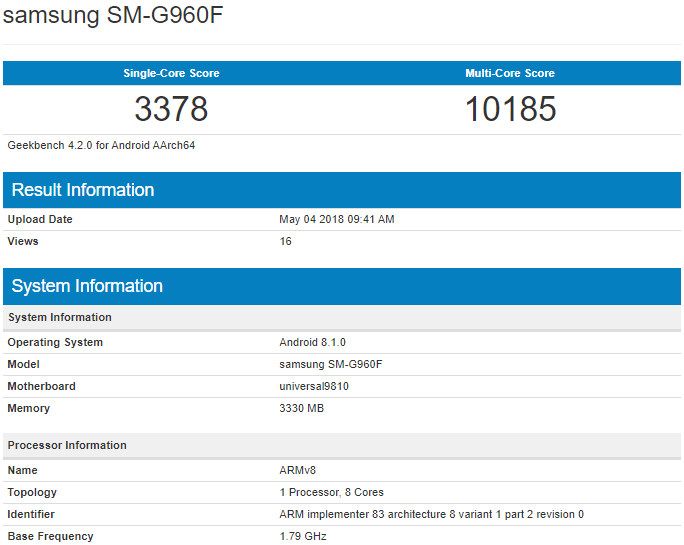Click the blue System Information section header
The height and width of the screenshot is (545, 684).
point(87,286)
